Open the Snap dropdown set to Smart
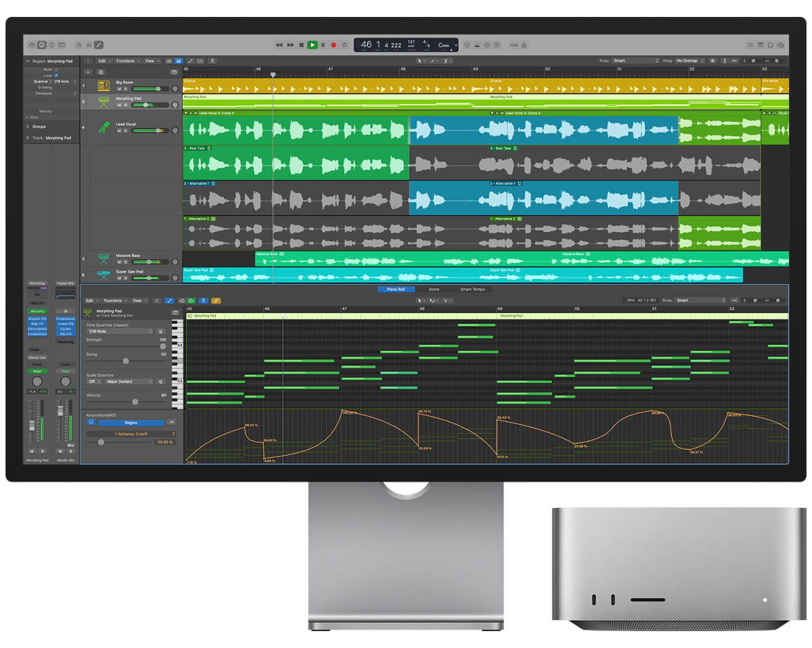The width and height of the screenshot is (812, 648). [636, 61]
